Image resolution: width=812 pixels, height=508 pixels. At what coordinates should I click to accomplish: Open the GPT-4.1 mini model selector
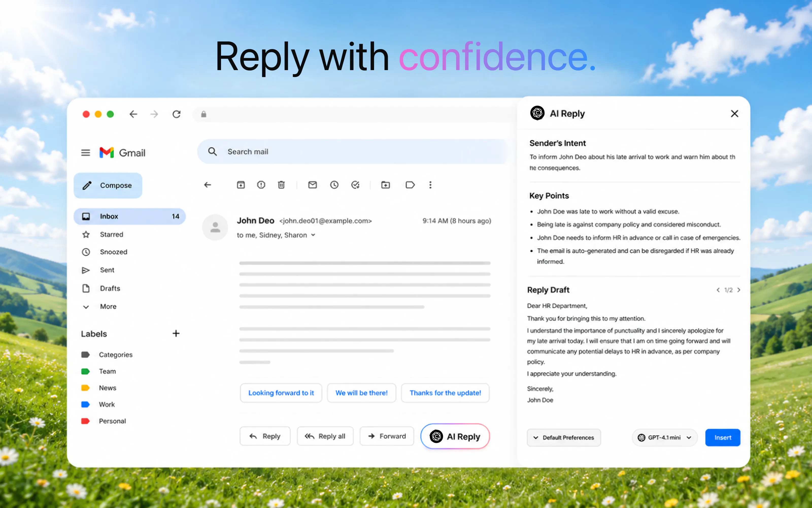tap(665, 437)
